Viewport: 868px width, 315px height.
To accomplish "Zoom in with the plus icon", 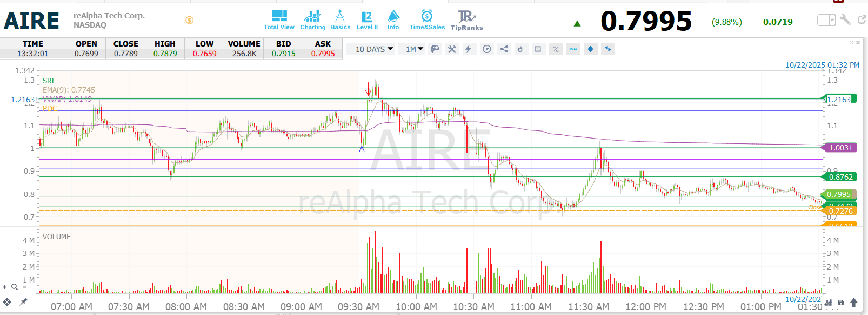I will point(5,287).
